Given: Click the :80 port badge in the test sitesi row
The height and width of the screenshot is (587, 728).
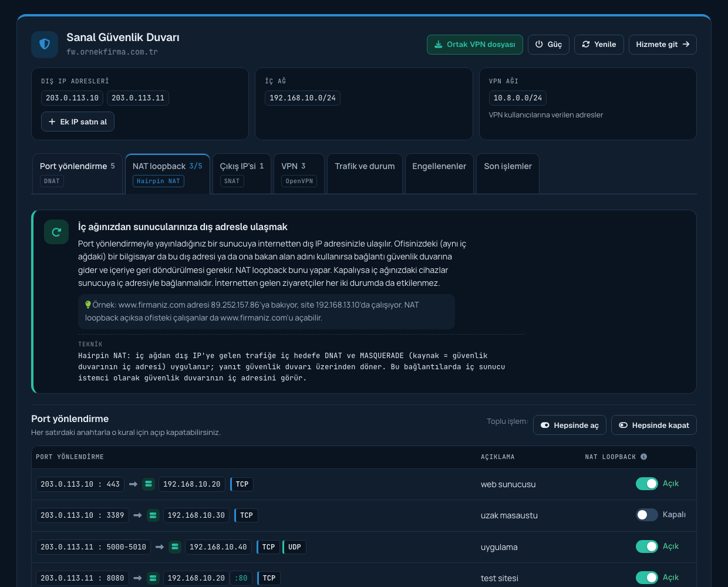Looking at the screenshot, I should point(241,578).
